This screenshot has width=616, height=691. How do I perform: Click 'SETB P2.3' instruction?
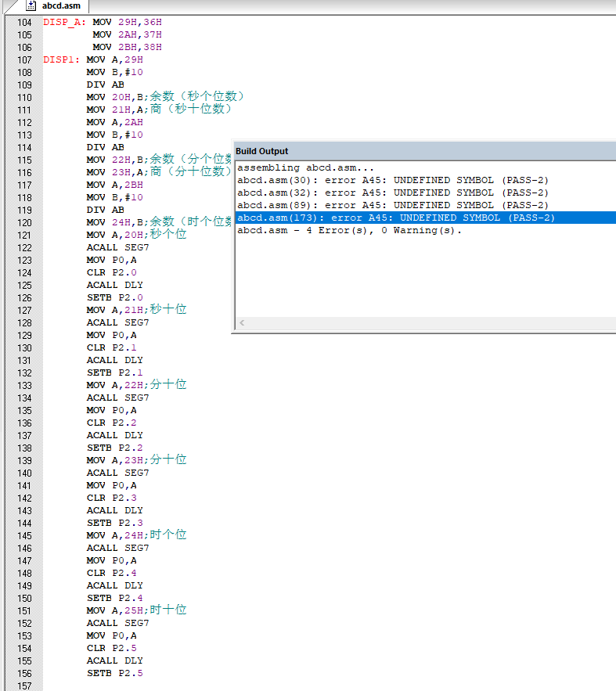(114, 523)
